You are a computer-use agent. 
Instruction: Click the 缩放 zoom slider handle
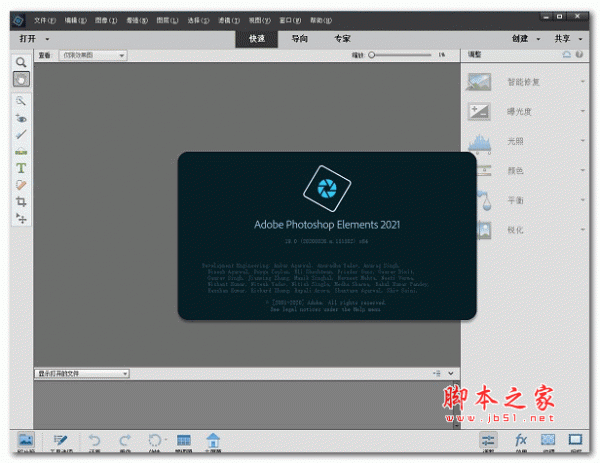[371, 55]
